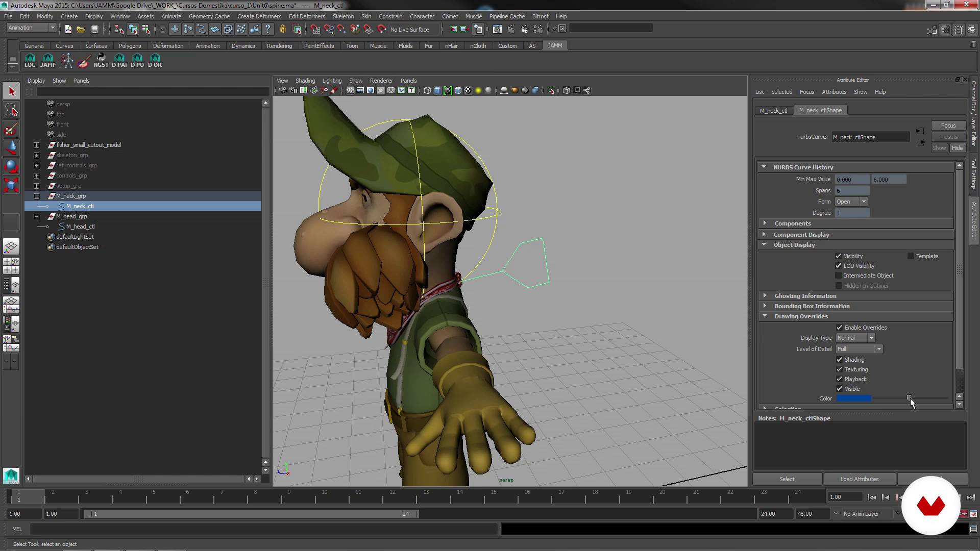Select the four view layout icon

(x=11, y=265)
